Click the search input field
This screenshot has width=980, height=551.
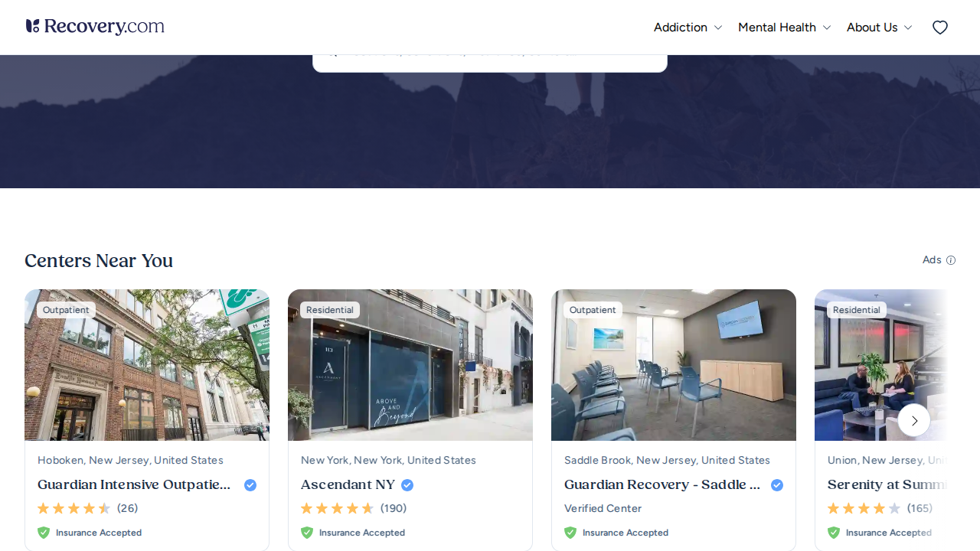tap(490, 63)
